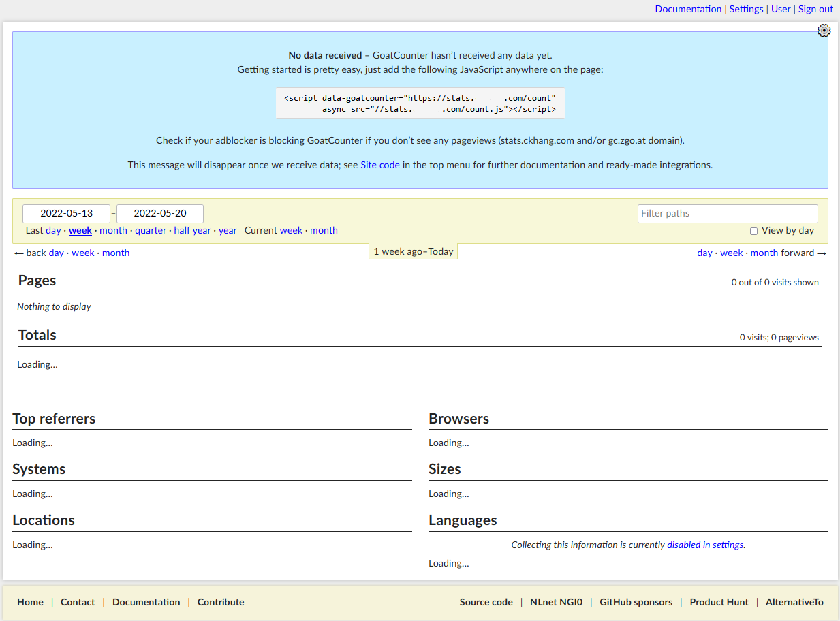The height and width of the screenshot is (621, 840).
Task: Click the Filter paths input field
Action: [x=728, y=213]
